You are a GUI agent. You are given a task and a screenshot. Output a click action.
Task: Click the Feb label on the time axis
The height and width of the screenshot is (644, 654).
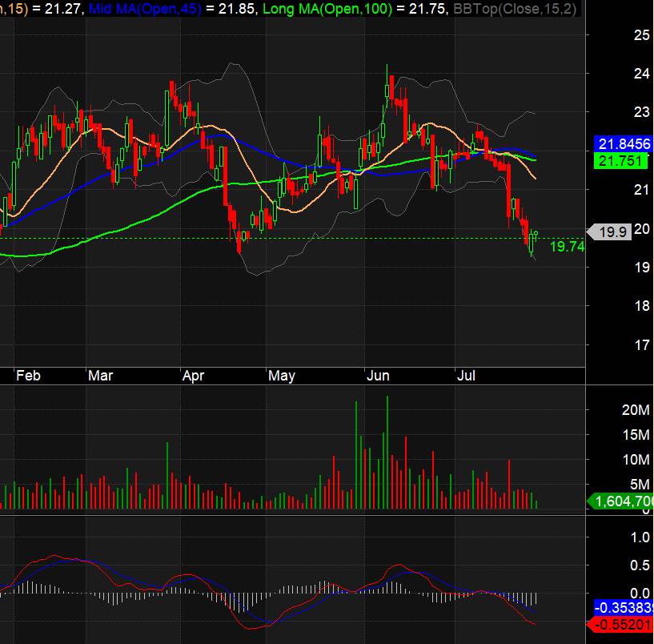[29, 375]
